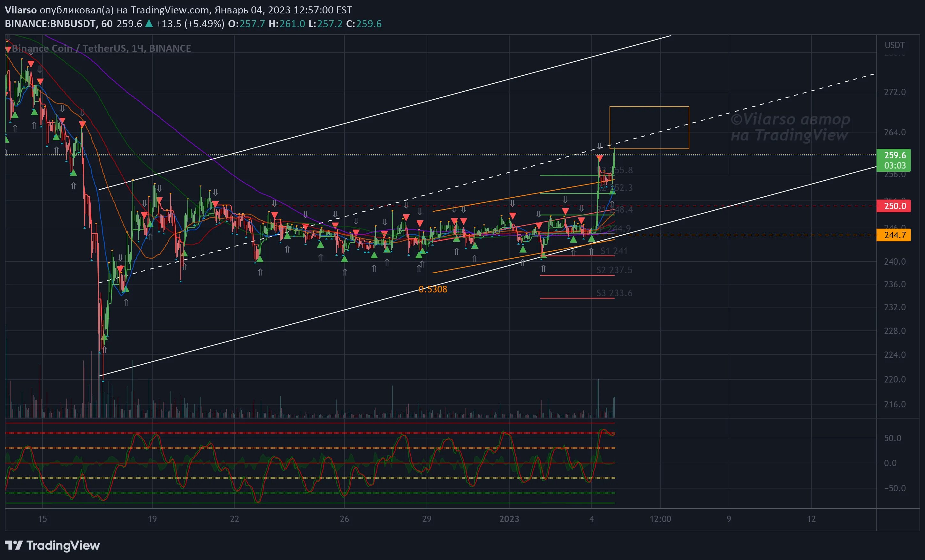The width and height of the screenshot is (925, 560).
Task: Click date label 19 on time axis
Action: pyautogui.click(x=152, y=519)
